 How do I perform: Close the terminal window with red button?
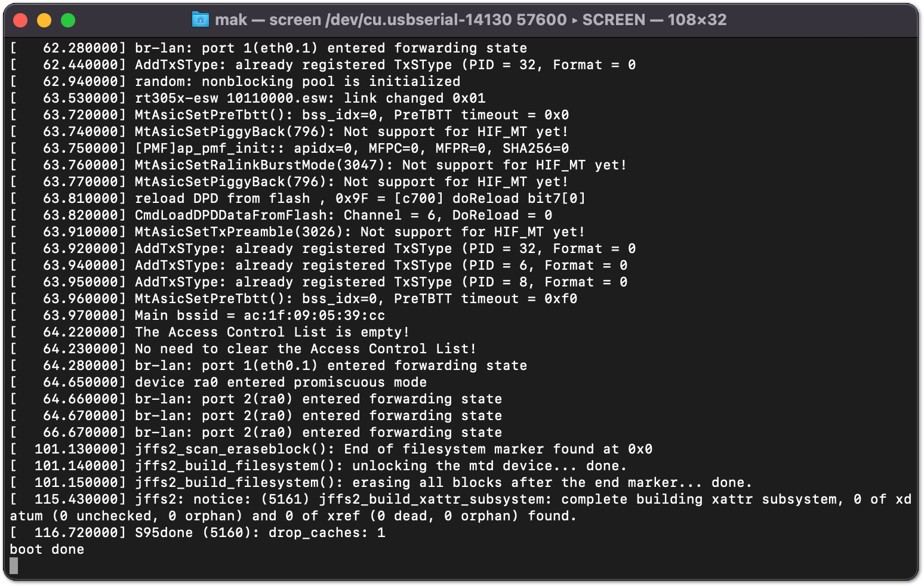(x=20, y=20)
